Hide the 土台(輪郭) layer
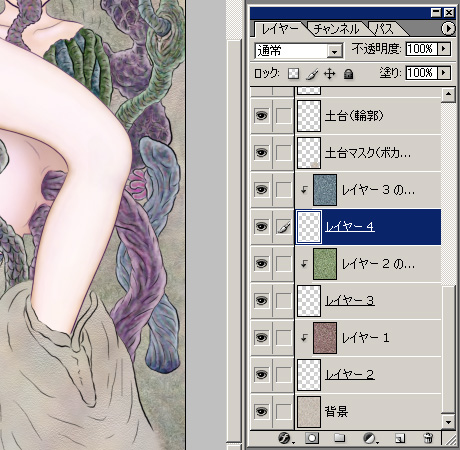The width and height of the screenshot is (460, 450). coord(261,116)
